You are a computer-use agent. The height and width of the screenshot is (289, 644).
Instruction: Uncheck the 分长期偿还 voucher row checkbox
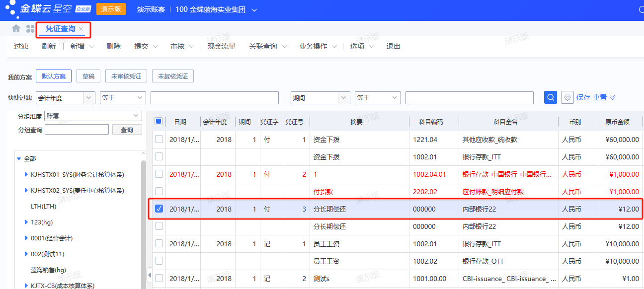[159, 209]
